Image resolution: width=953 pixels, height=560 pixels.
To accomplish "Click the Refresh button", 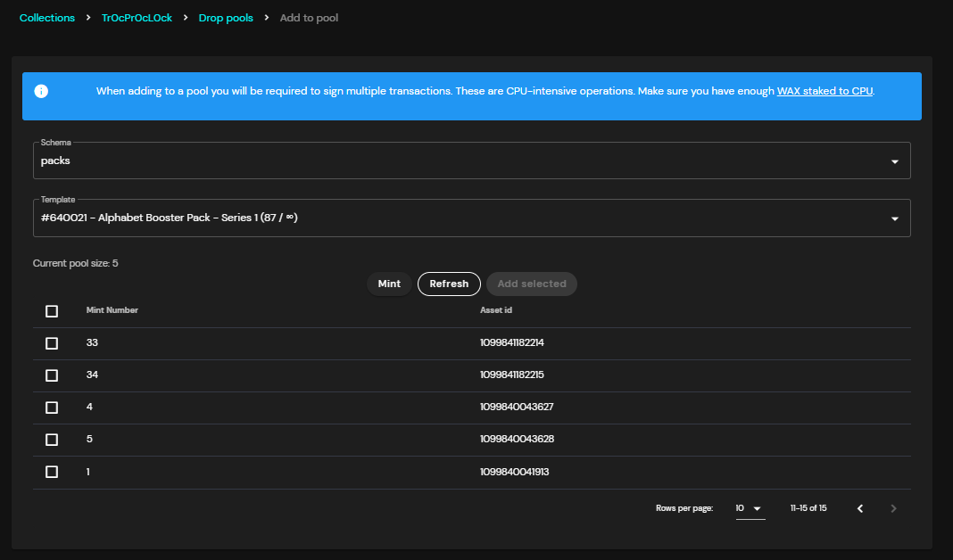I will point(449,284).
